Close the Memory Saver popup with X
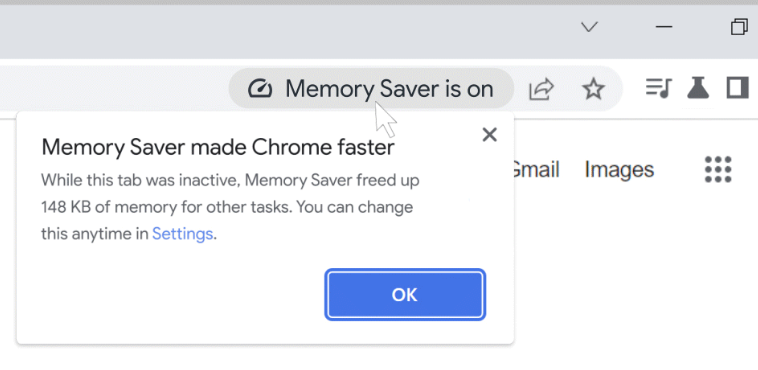Viewport: 758px width, 370px height. pos(490,135)
